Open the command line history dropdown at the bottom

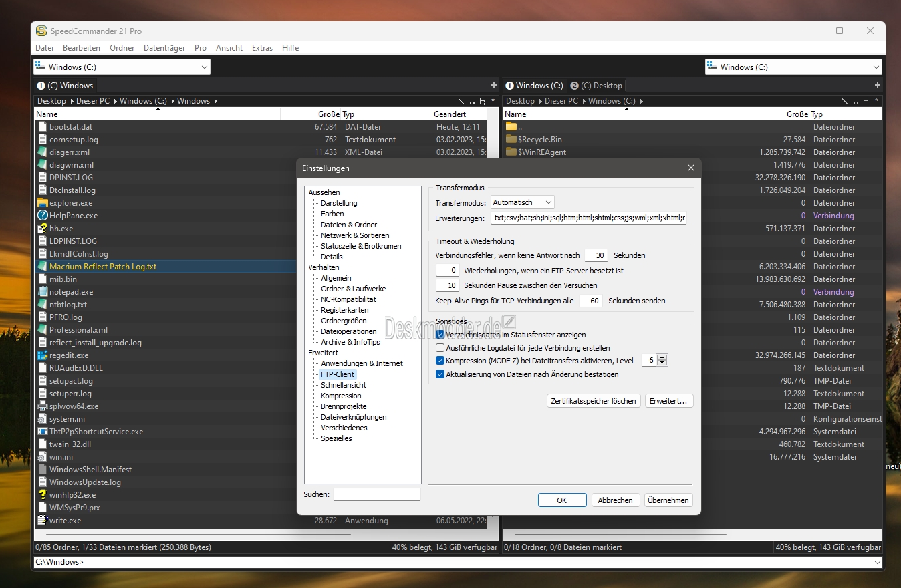point(876,562)
